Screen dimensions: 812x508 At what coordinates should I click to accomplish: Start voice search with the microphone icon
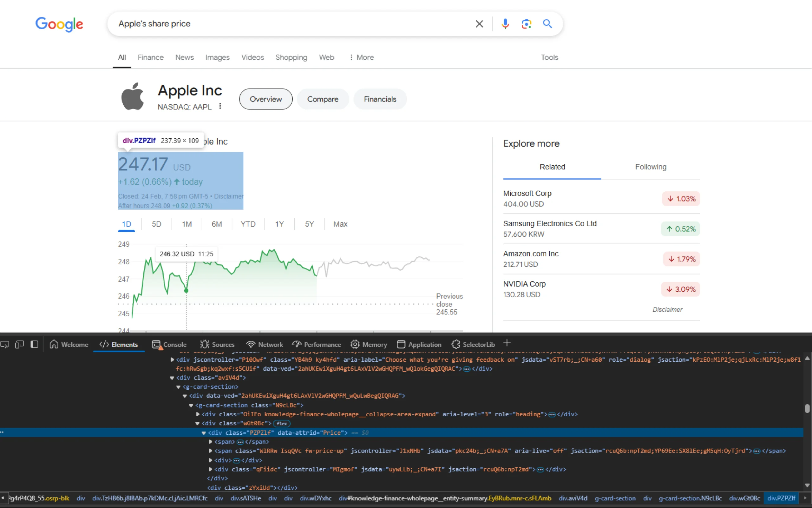[x=505, y=24]
